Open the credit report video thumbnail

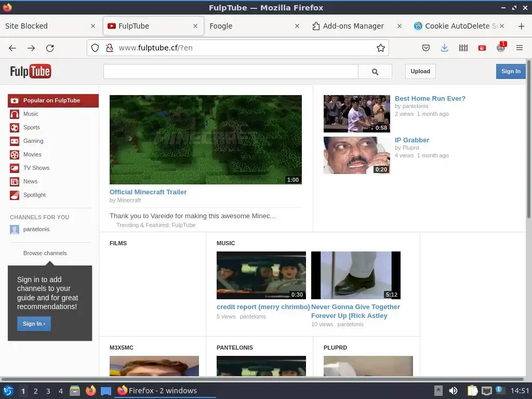click(261, 275)
